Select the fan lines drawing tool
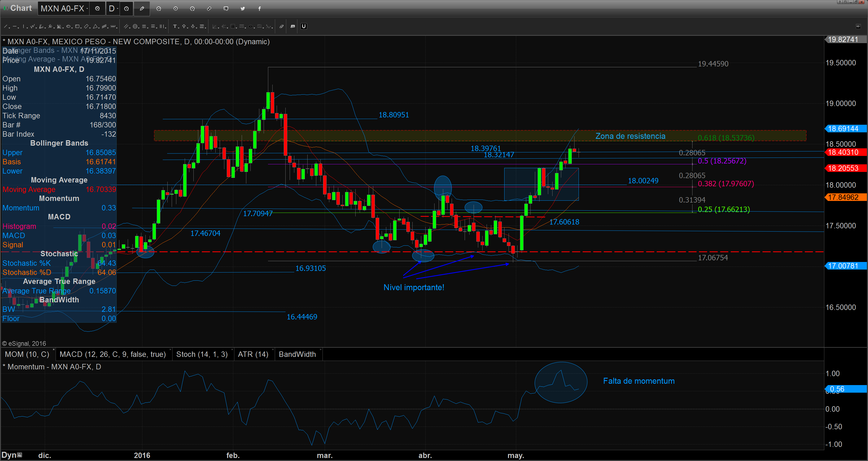The height and width of the screenshot is (461, 868). coord(41,26)
